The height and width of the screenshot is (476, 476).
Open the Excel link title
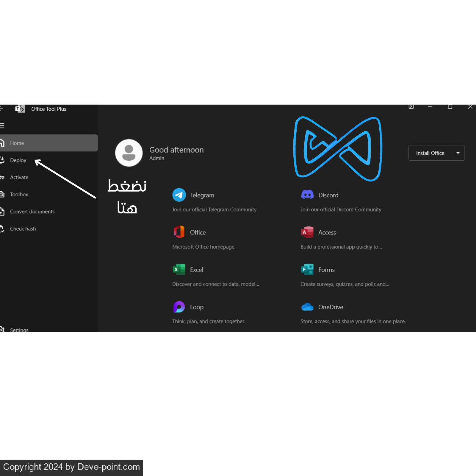197,270
